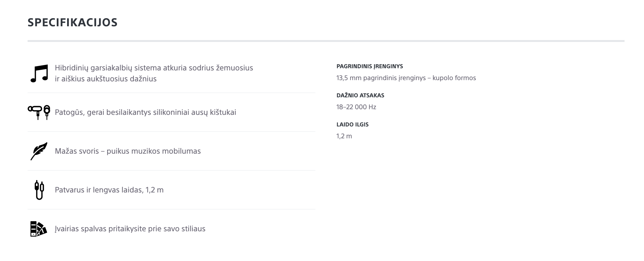This screenshot has width=644, height=261.
Task: Click the 18–22 000 Hz frequency value
Action: tap(356, 107)
